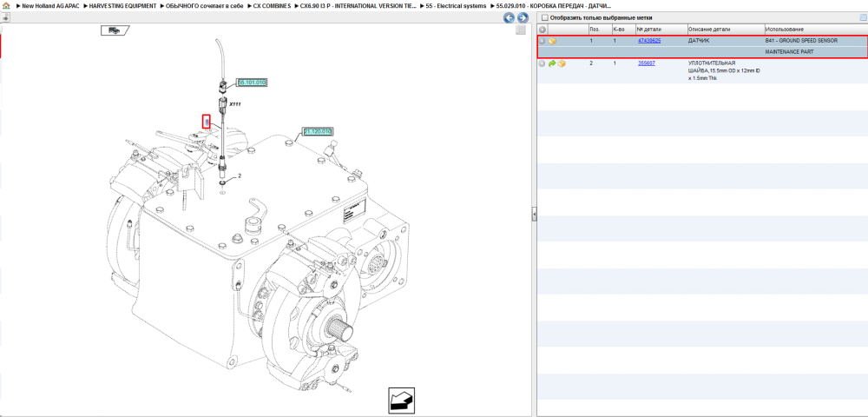Click the X111 connector label in the diagram

tap(235, 104)
